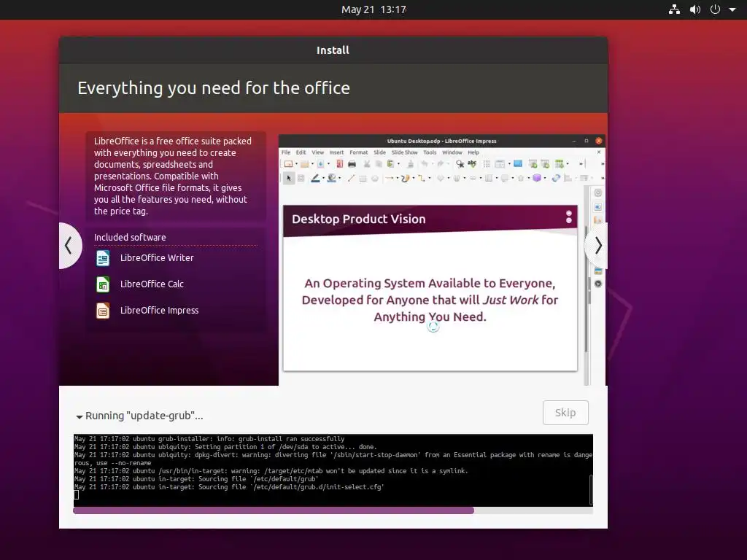Viewport: 747px width, 560px height.
Task: Open dropdown arrow beside 3D Objects cube
Action: [545, 178]
